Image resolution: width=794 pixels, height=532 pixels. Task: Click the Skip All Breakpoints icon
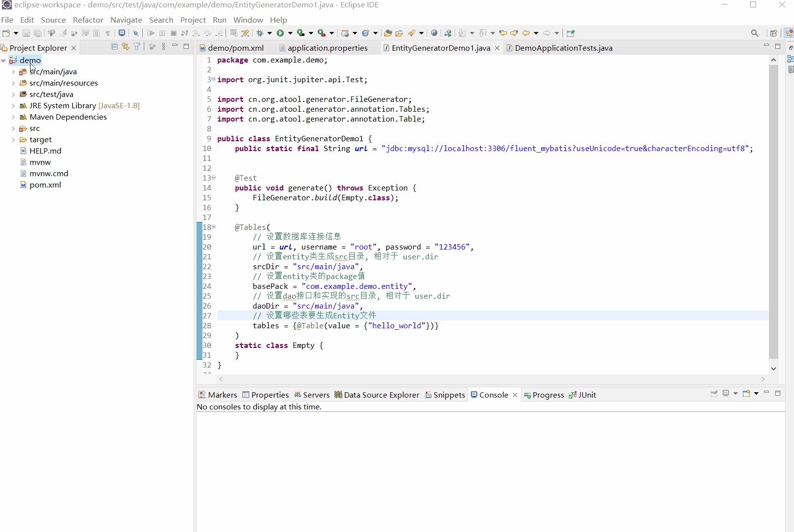135,33
